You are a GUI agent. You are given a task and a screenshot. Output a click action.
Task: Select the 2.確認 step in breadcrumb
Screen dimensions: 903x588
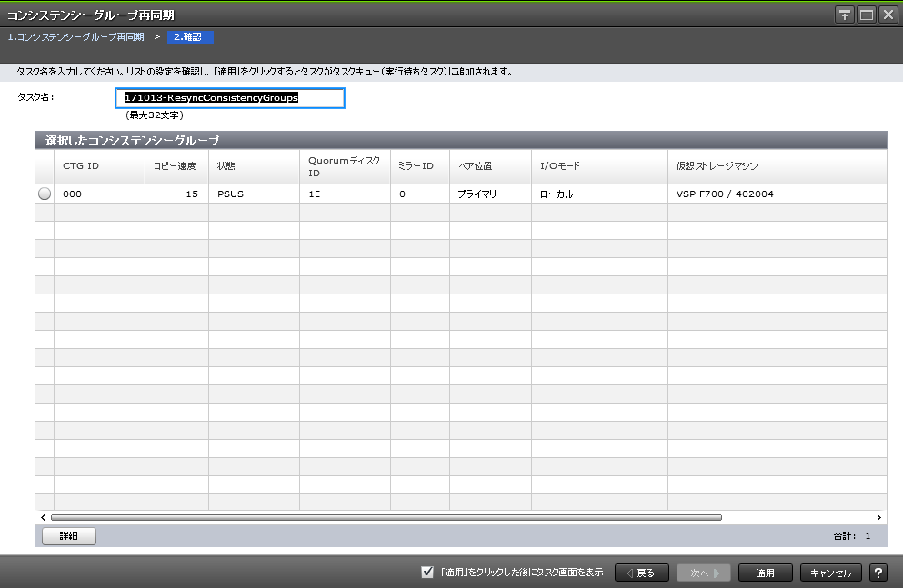tap(191, 37)
